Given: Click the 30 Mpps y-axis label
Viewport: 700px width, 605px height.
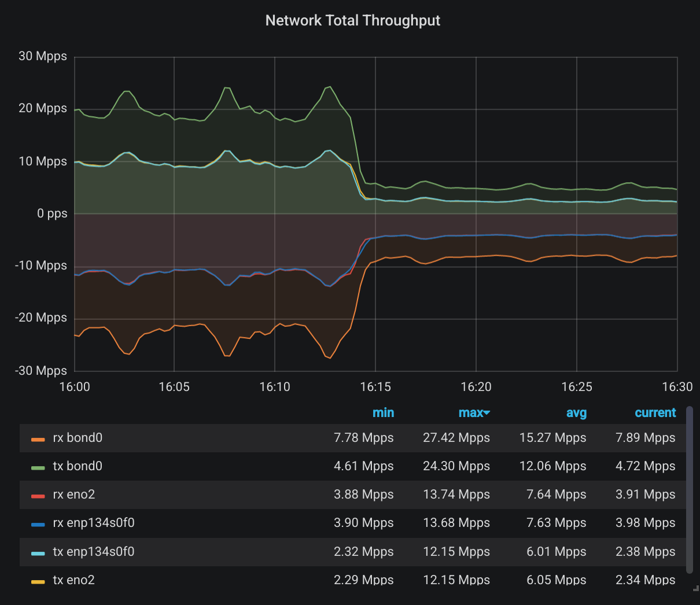Looking at the screenshot, I should pyautogui.click(x=43, y=57).
